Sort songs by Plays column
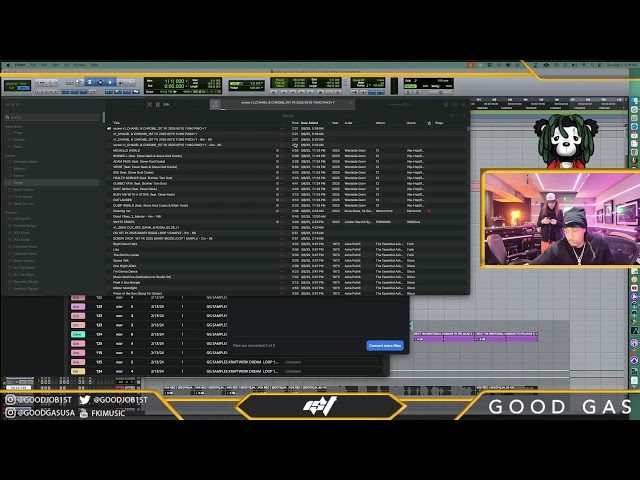Image resolution: width=640 pixels, height=480 pixels. tap(439, 123)
